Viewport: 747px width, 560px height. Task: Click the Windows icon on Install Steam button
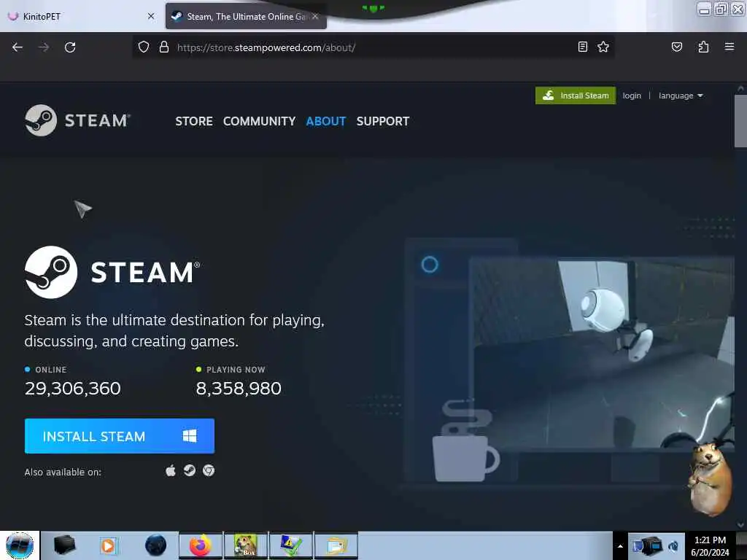pyautogui.click(x=190, y=436)
